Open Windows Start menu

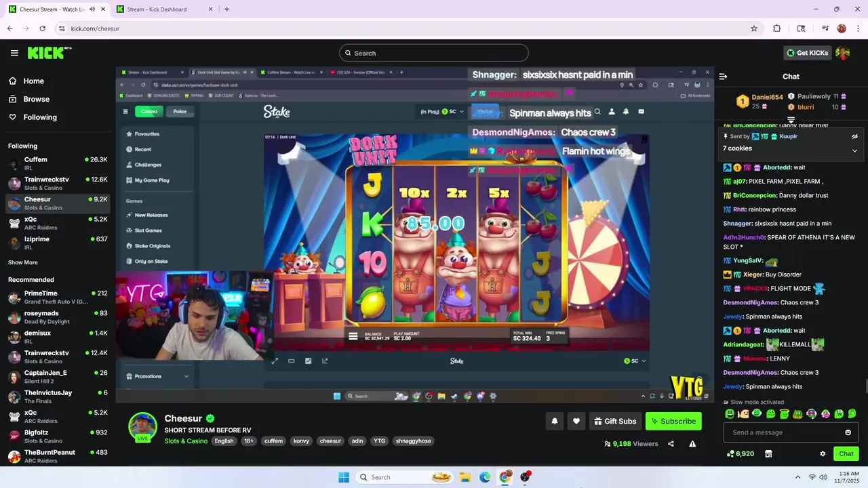pos(344,477)
